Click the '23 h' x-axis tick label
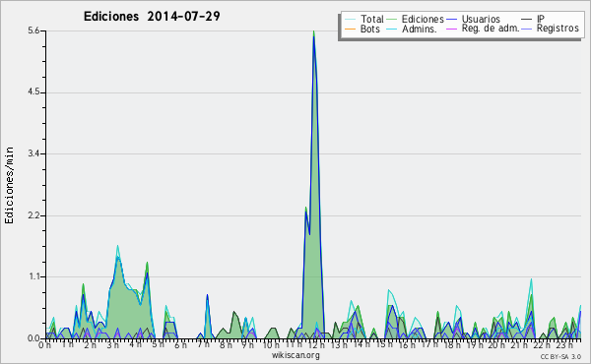This screenshot has height=364, width=591. pyautogui.click(x=564, y=345)
